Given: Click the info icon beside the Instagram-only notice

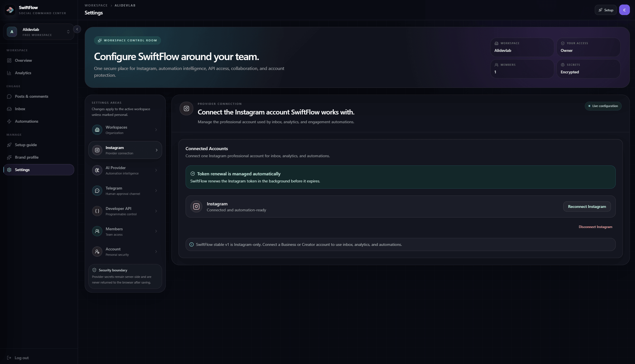Looking at the screenshot, I should coord(192,244).
